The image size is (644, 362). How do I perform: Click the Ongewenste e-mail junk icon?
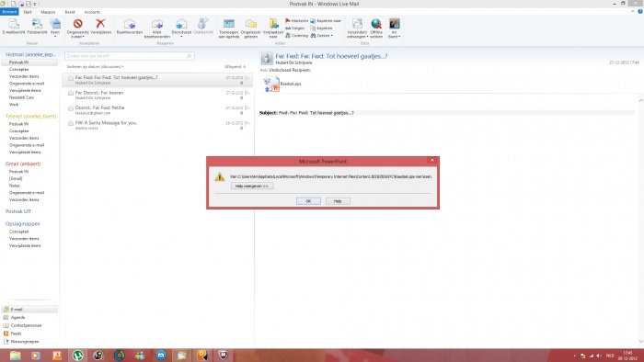[x=77, y=24]
